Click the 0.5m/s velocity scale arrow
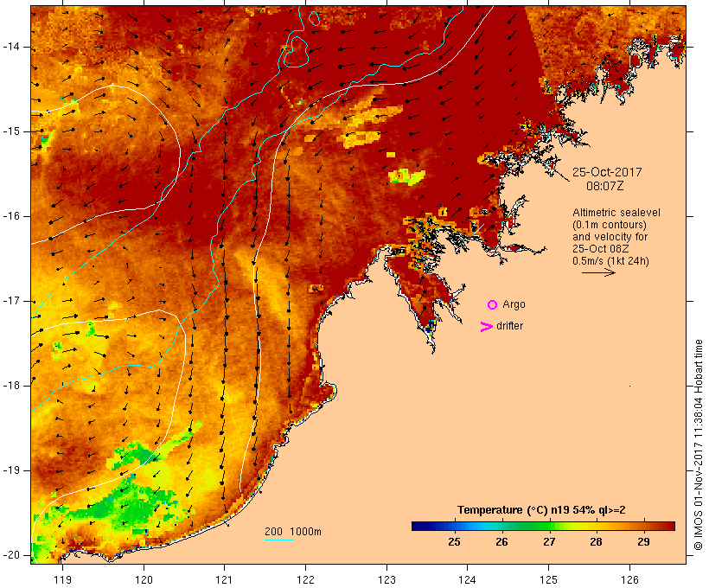The width and height of the screenshot is (709, 588). pyautogui.click(x=598, y=272)
